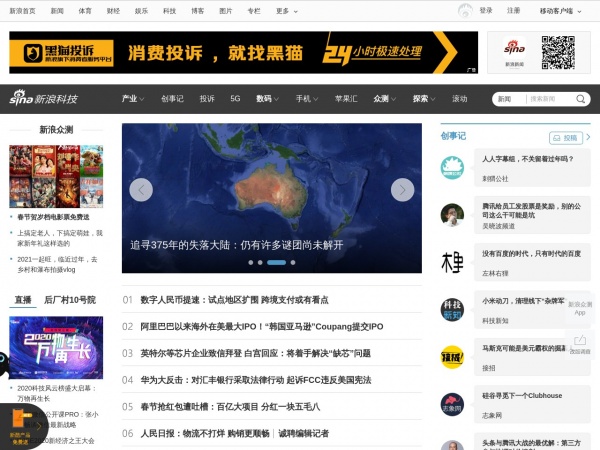
Task: Open article 没有百度的时代
Action: pos(532,253)
